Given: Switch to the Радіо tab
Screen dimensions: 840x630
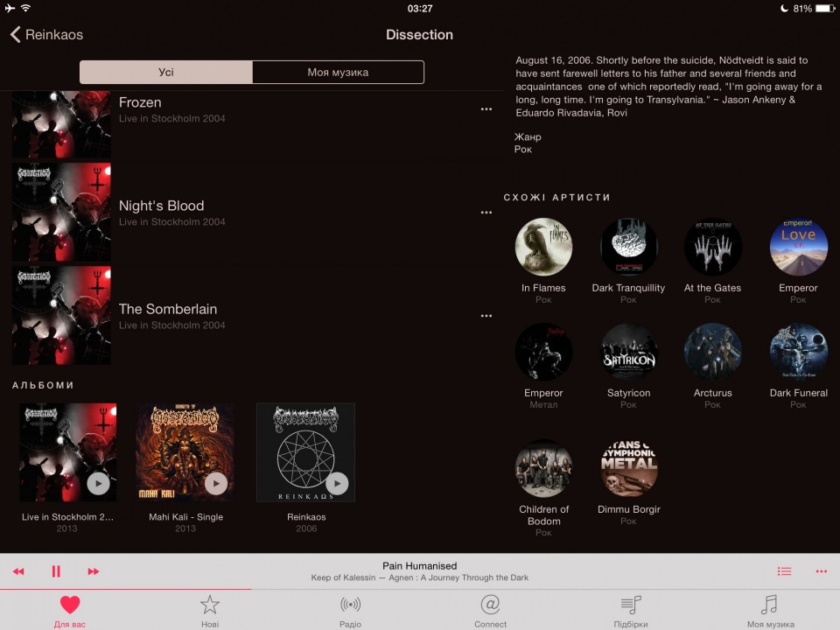Looking at the screenshot, I should click(350, 612).
